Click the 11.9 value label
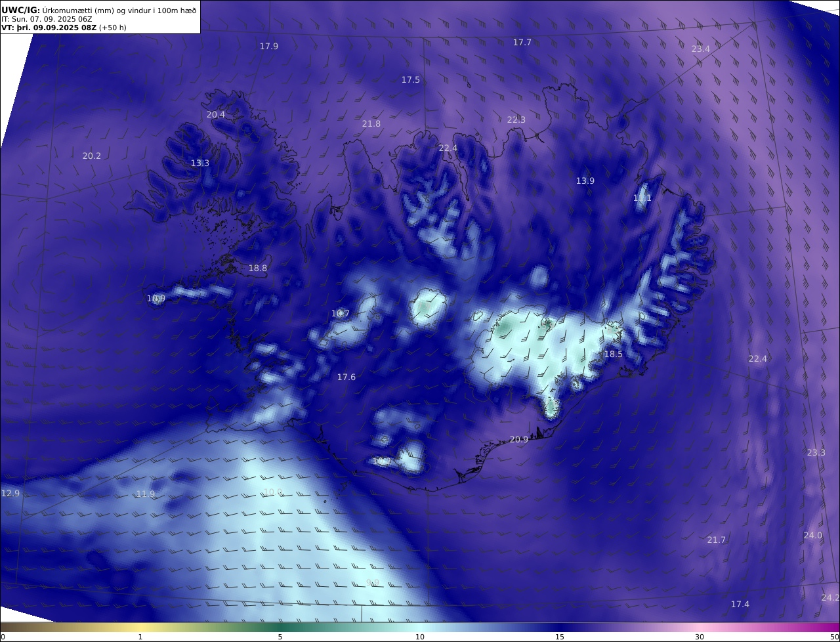Screen dimensions: 840x642 tap(146, 494)
